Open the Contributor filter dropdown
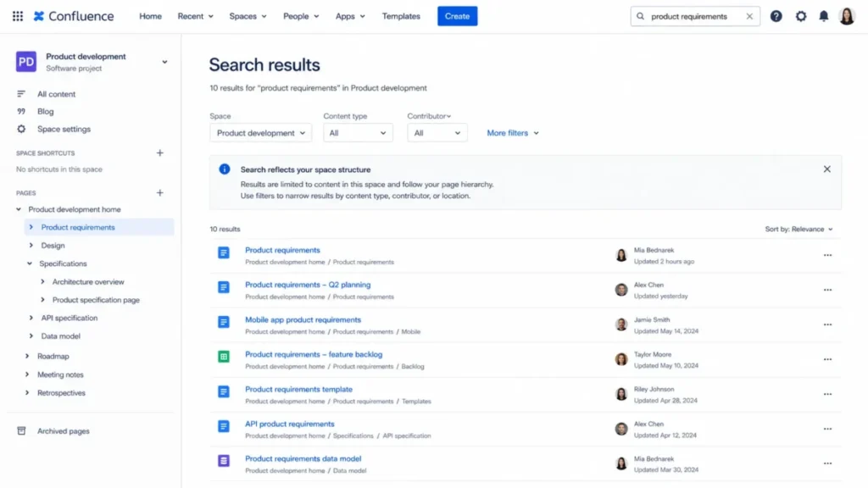This screenshot has width=868, height=488. click(x=437, y=133)
